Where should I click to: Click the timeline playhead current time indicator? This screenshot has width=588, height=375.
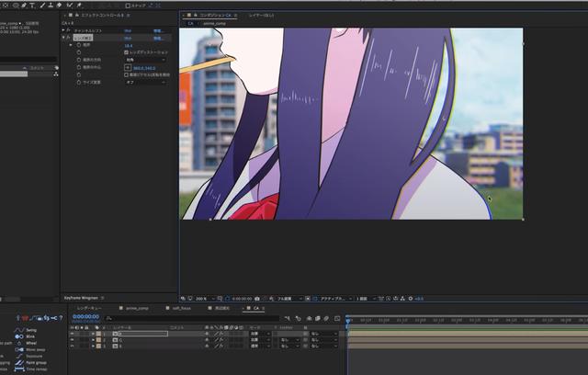click(348, 321)
